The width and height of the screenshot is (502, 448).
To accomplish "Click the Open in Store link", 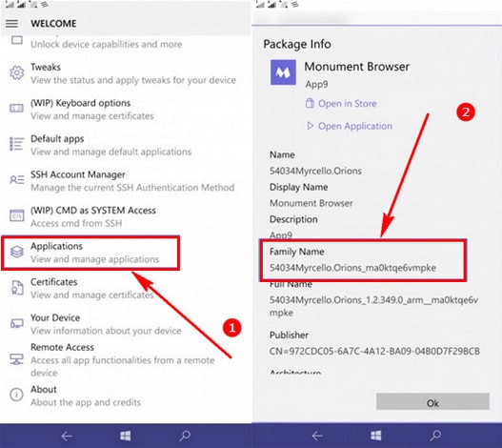I will click(x=341, y=104).
